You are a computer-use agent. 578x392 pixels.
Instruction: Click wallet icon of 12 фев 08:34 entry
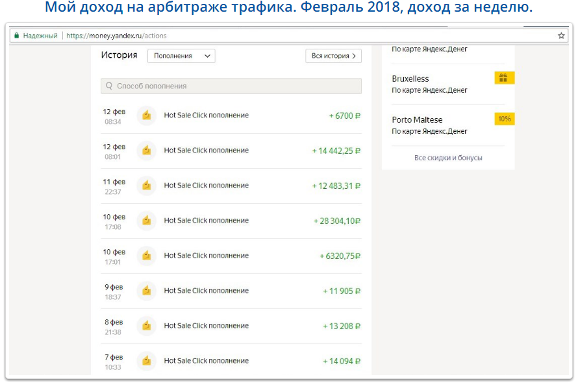[147, 116]
